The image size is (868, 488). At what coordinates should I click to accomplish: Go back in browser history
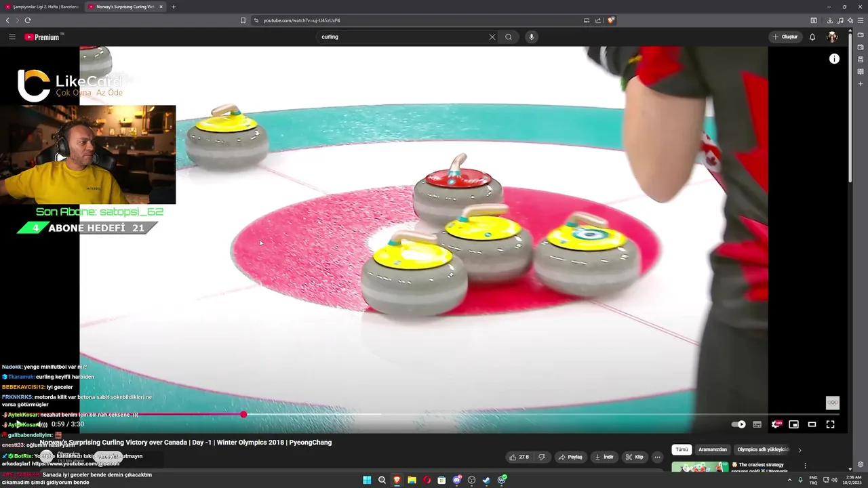tap(7, 20)
